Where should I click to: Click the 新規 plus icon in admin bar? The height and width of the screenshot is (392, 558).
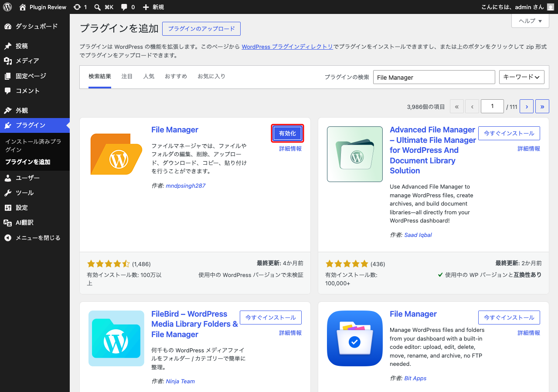tap(146, 7)
